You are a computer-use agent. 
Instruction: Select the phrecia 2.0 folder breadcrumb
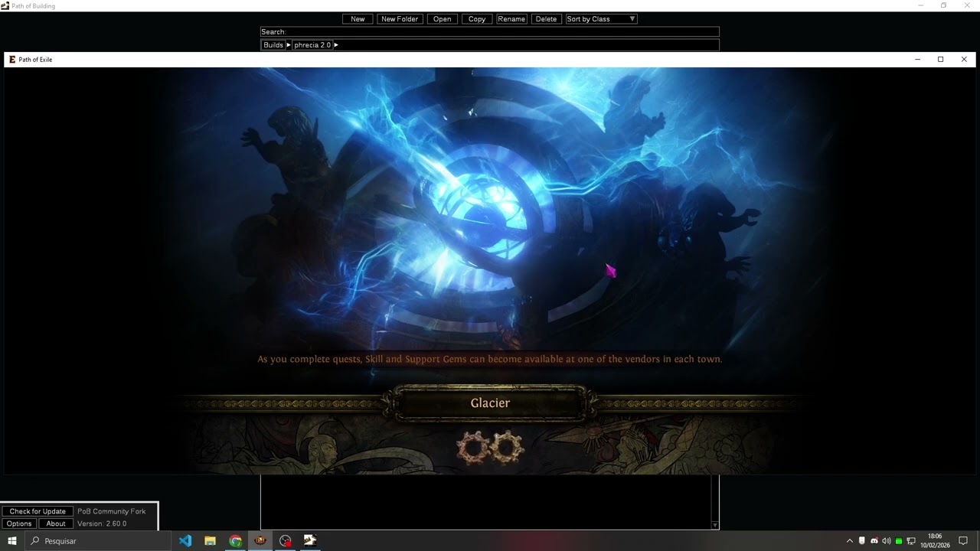tap(312, 45)
